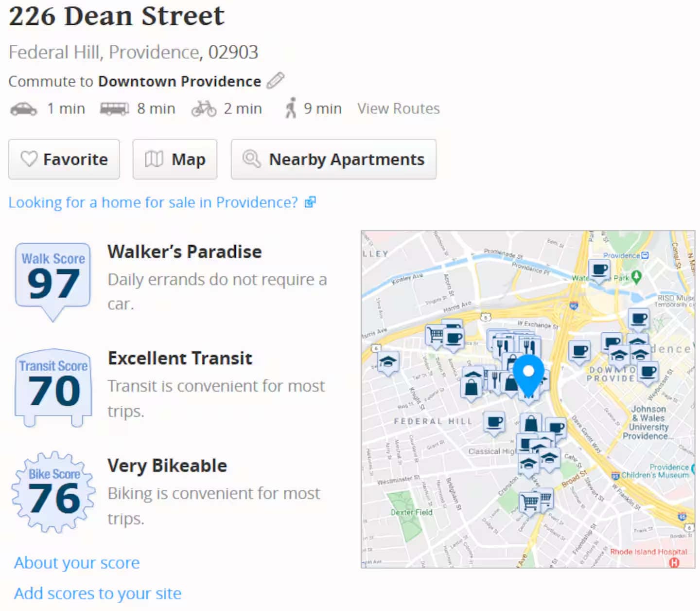Click the Bike Score 76 badge
This screenshot has height=611, width=700.
[x=53, y=492]
